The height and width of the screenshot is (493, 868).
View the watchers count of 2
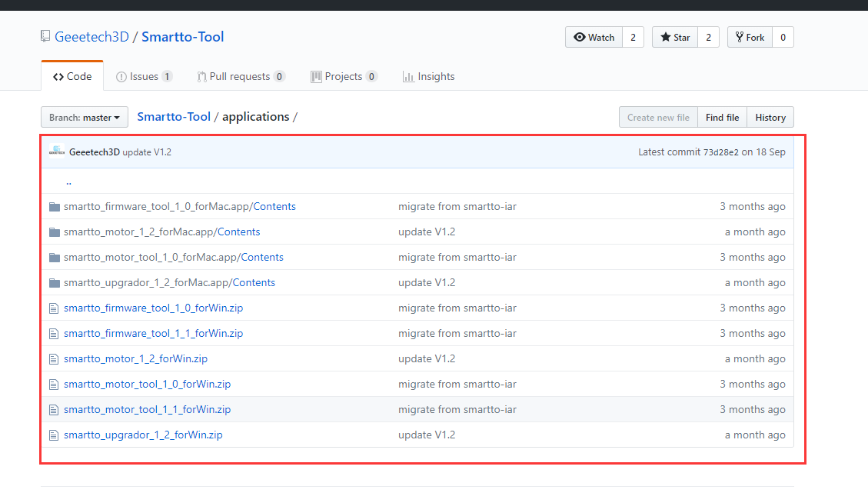634,37
